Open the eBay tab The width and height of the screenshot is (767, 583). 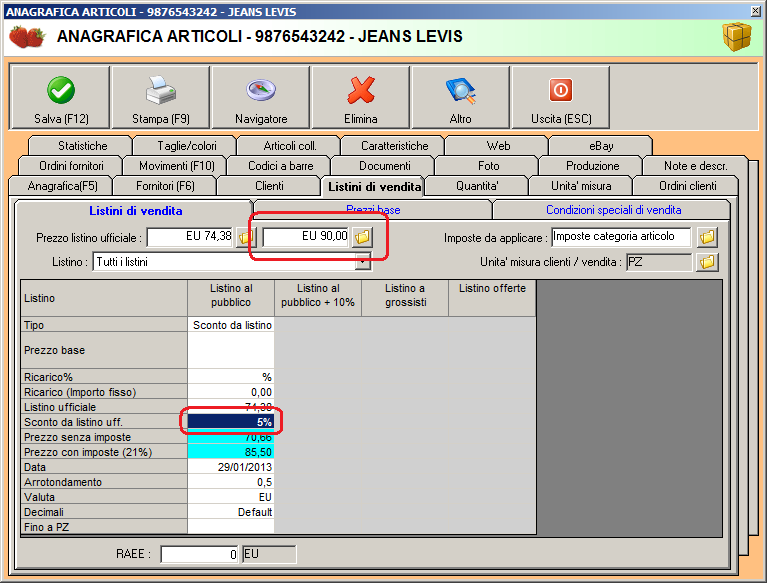601,146
